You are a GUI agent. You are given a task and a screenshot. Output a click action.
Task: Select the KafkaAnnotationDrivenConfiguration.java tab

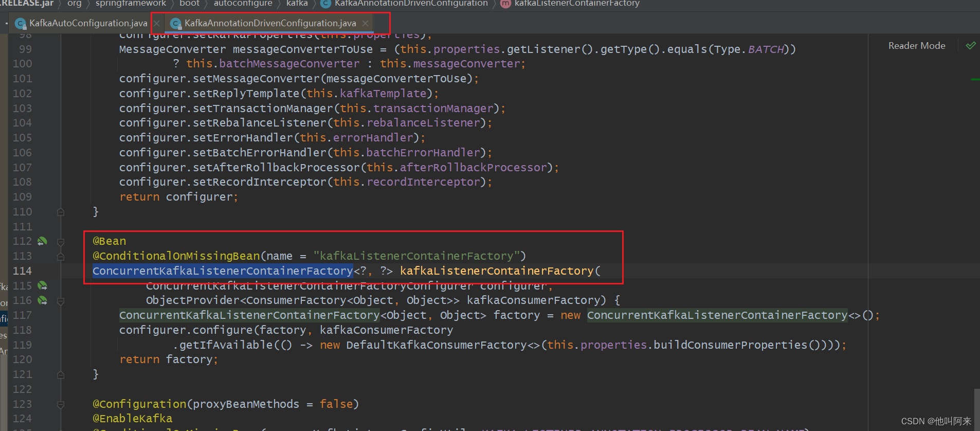coord(270,23)
